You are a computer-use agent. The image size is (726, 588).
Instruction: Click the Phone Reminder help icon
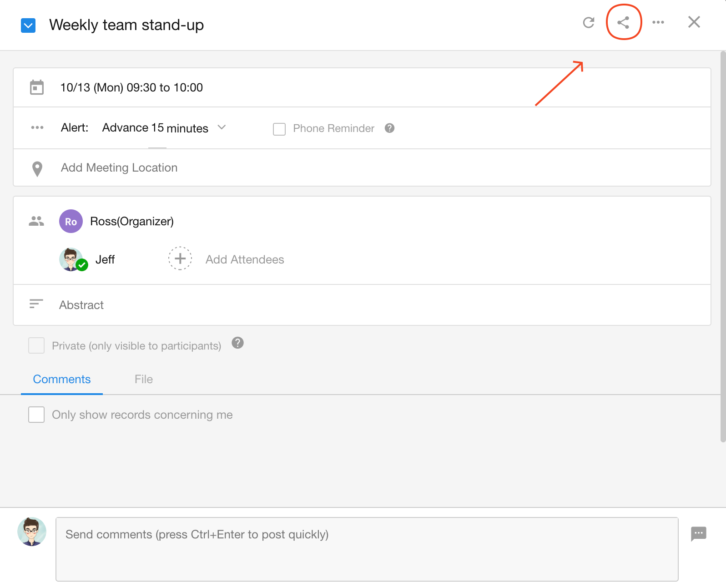tap(389, 128)
